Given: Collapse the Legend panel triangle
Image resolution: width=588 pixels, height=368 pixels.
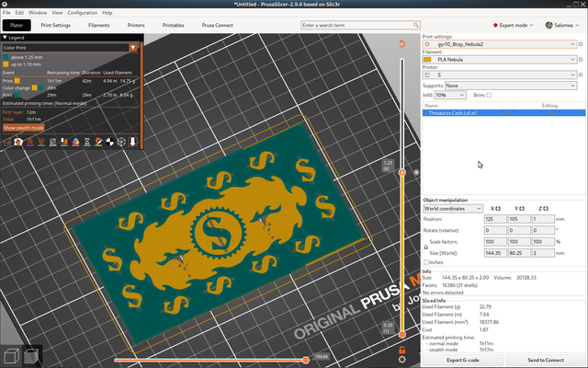Looking at the screenshot, I should tap(5, 38).
